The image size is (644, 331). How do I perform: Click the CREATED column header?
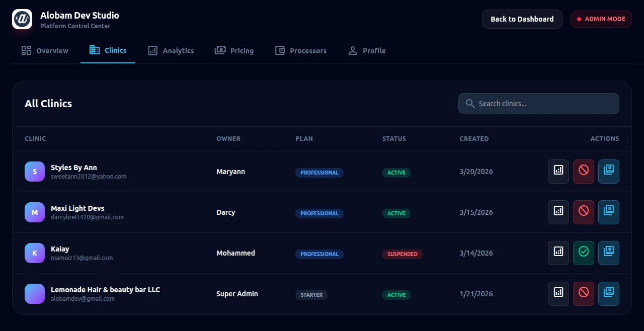pyautogui.click(x=474, y=139)
